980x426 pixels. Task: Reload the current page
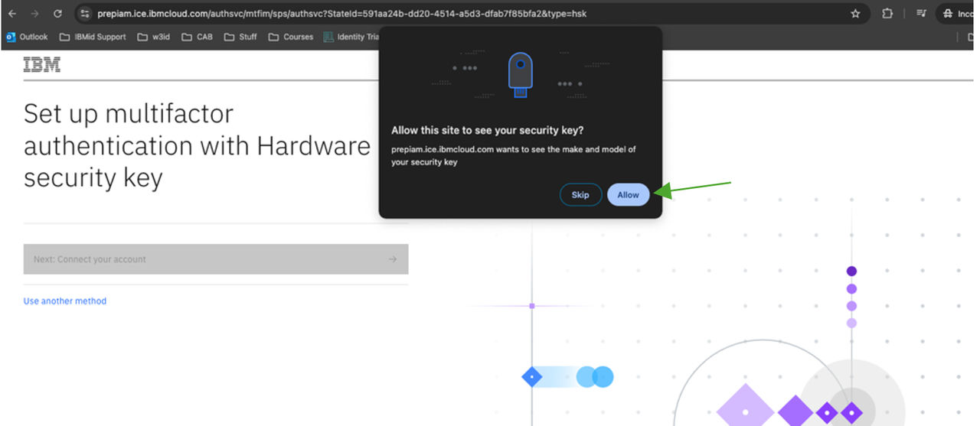click(x=57, y=14)
